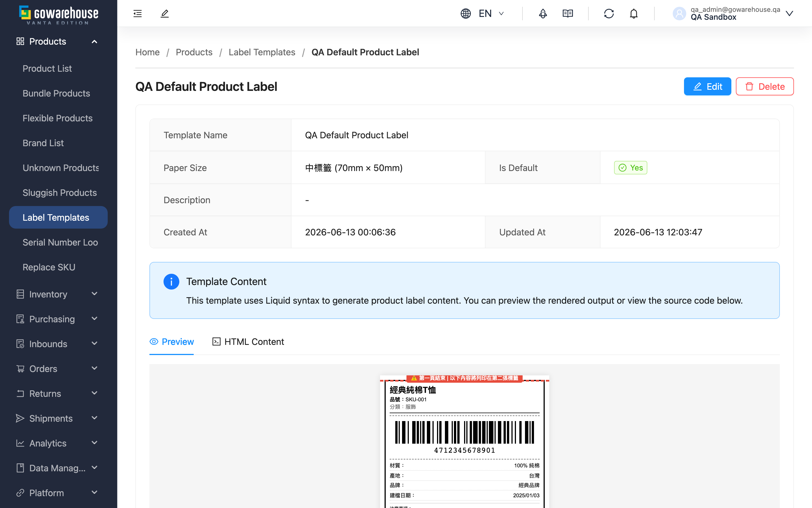812x508 pixels.
Task: Click the user avatar icon
Action: coord(679,14)
